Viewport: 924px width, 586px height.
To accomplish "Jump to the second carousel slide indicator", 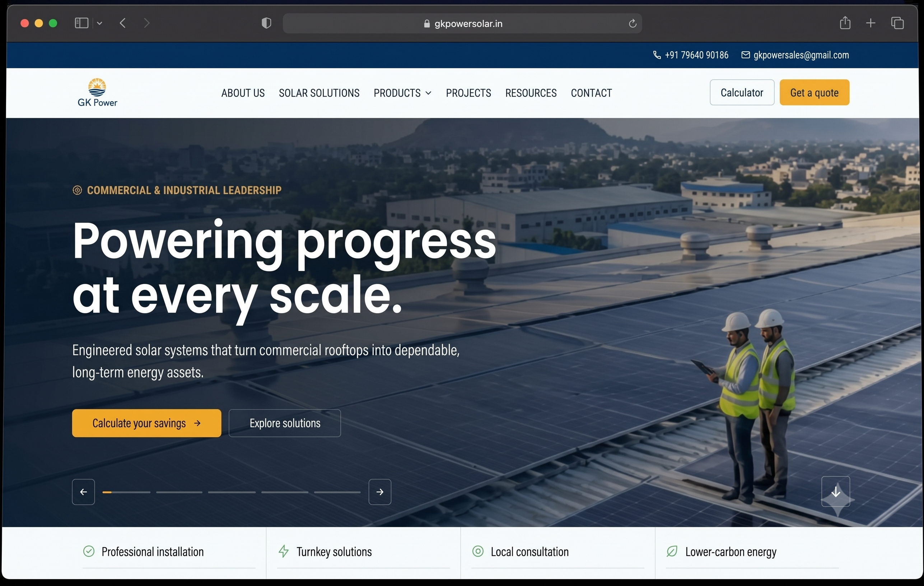I will 179,492.
